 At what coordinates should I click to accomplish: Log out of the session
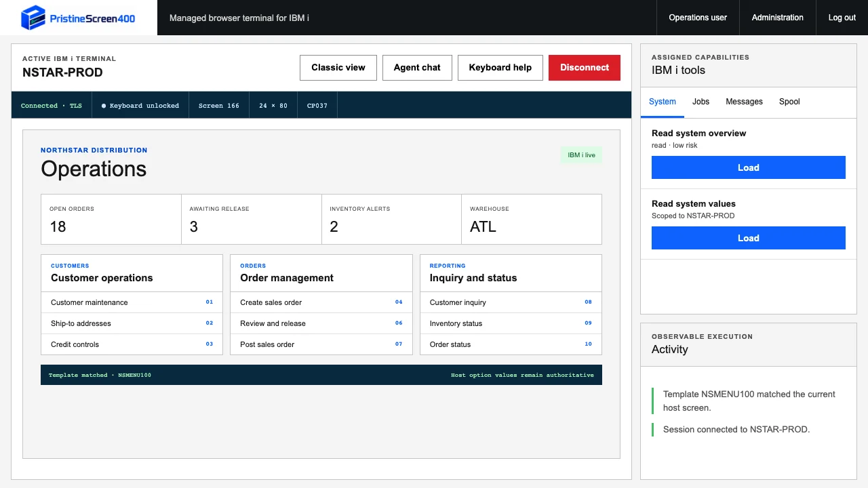(842, 18)
